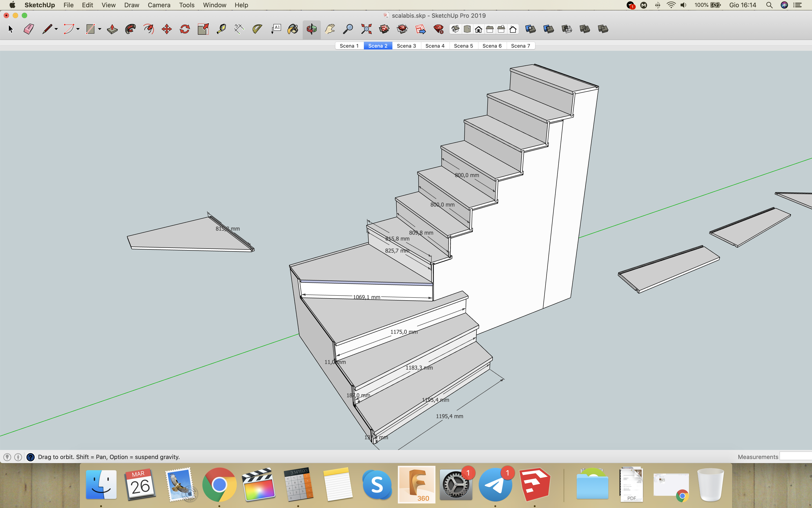
Task: Open the shape tool dropdown arrow
Action: pos(100,29)
